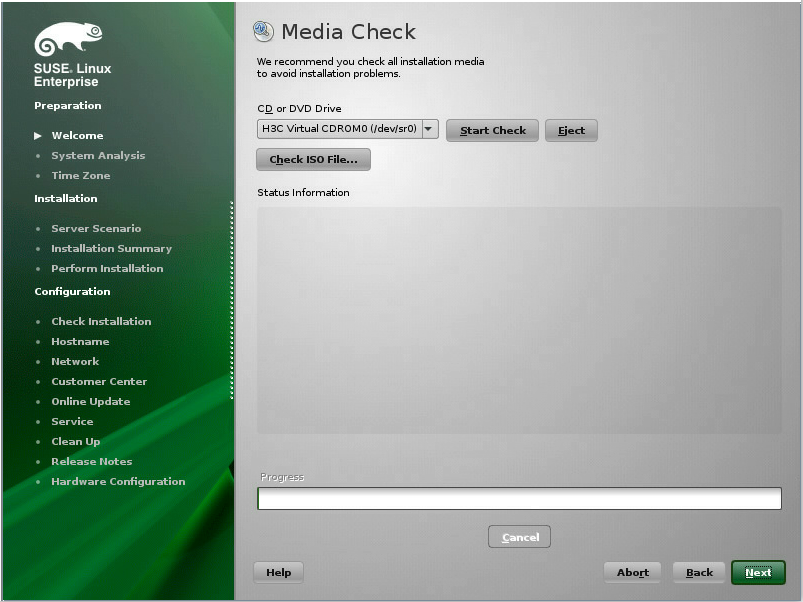This screenshot has height=602, width=803.
Task: Select Release Notes step
Action: (92, 462)
